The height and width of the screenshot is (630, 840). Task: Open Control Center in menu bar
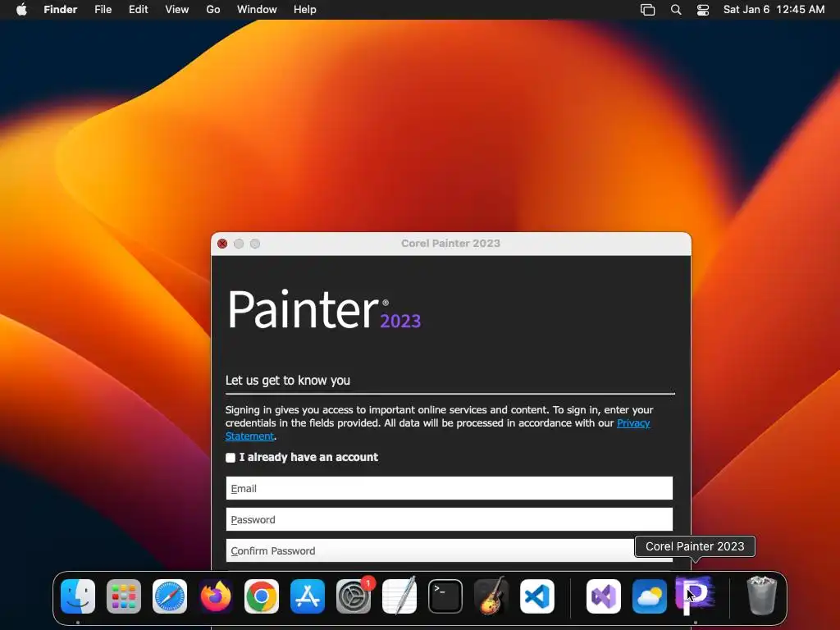click(x=703, y=10)
